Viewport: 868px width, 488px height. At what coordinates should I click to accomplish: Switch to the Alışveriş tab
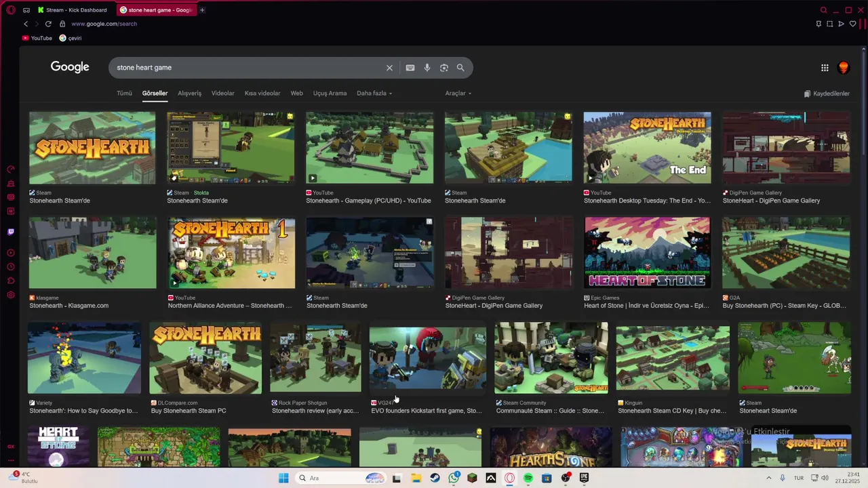point(189,94)
